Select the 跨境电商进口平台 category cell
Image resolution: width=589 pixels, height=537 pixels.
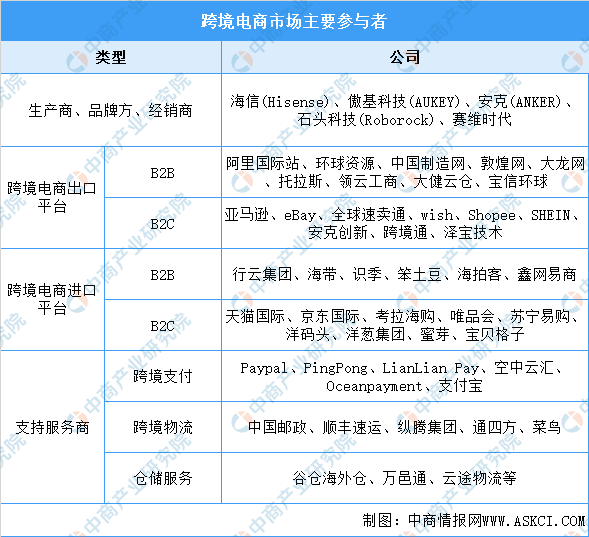point(52,300)
